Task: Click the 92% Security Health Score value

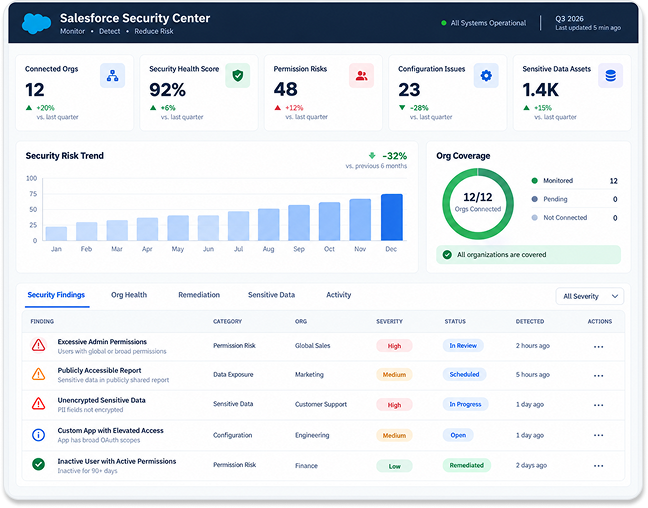Action: (167, 90)
